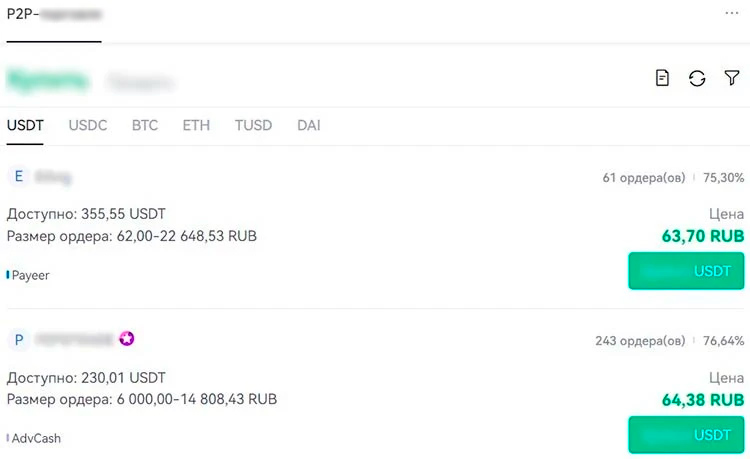Click seller avatar letter P
Viewport: 750px width, 459px height.
tap(19, 340)
